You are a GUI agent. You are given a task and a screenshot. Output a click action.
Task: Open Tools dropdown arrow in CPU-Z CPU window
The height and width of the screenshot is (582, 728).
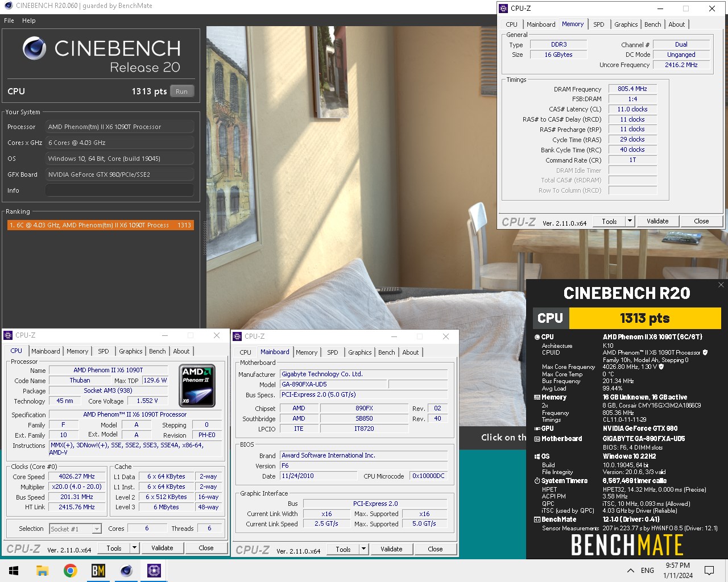point(134,548)
